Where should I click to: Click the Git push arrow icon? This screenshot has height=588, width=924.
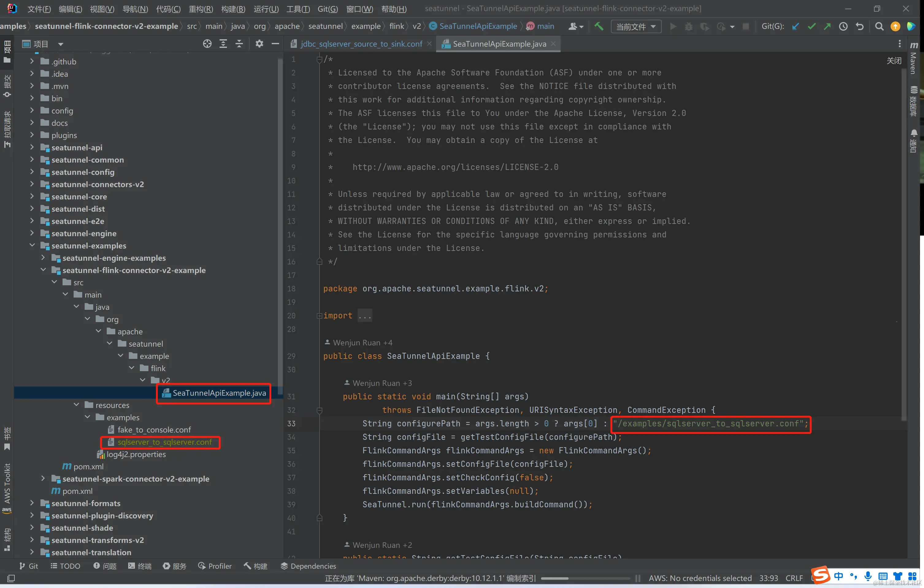[x=827, y=26]
